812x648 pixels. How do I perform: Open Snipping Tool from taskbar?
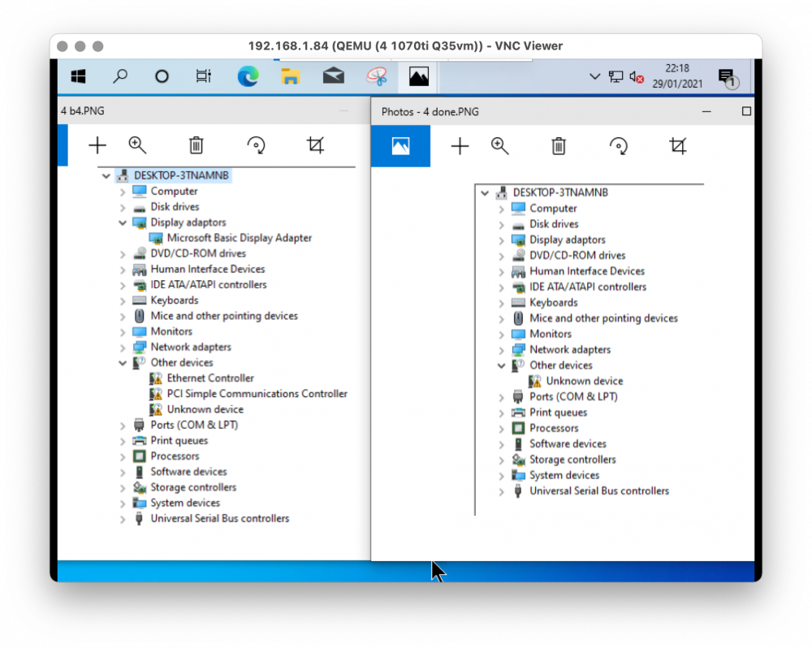click(377, 76)
